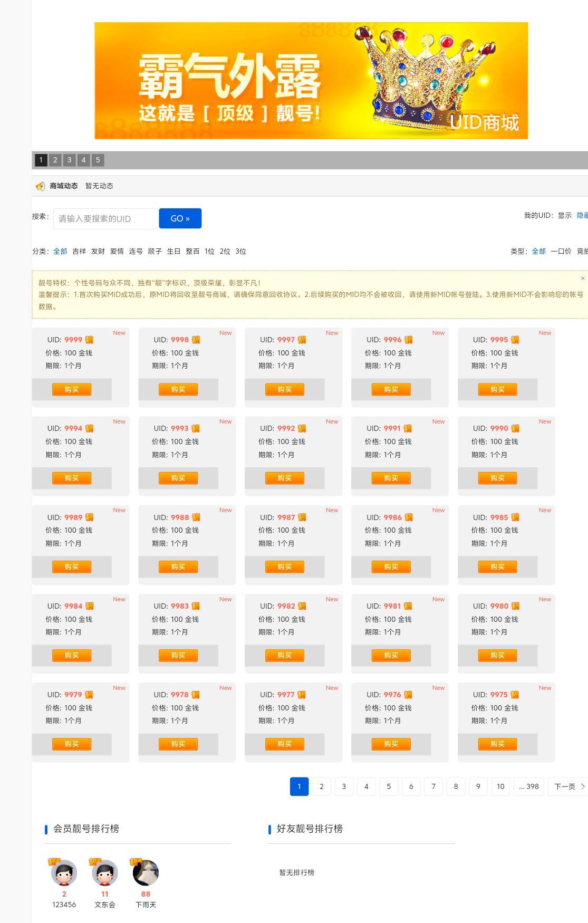Click the 靓 badge icon next to UID 9977
The width and height of the screenshot is (588, 923).
tap(302, 695)
